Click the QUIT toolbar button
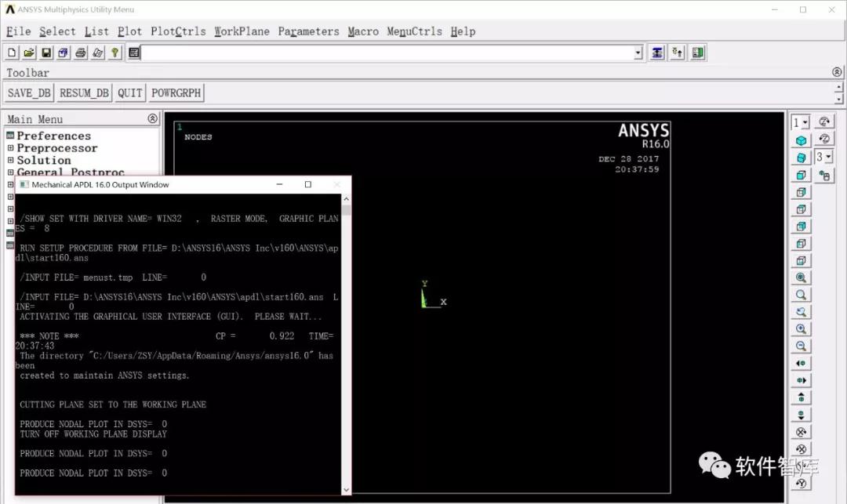The height and width of the screenshot is (504, 847). (x=129, y=92)
